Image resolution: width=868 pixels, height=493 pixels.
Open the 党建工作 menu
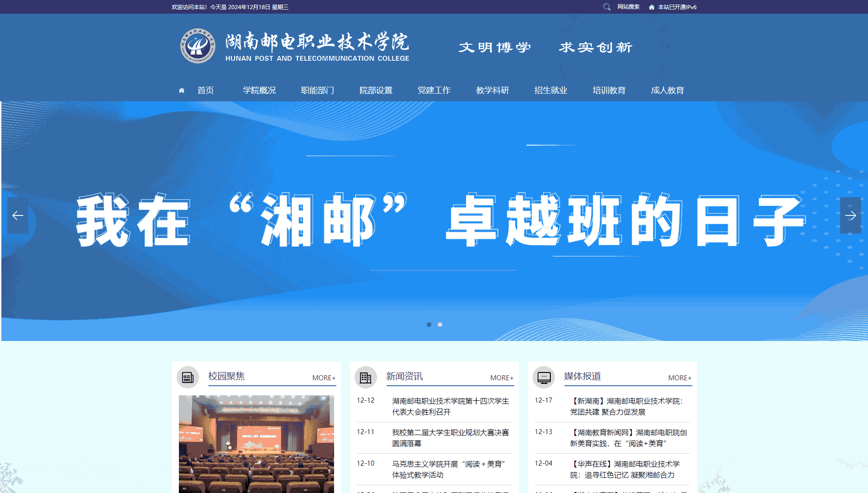[x=434, y=90]
